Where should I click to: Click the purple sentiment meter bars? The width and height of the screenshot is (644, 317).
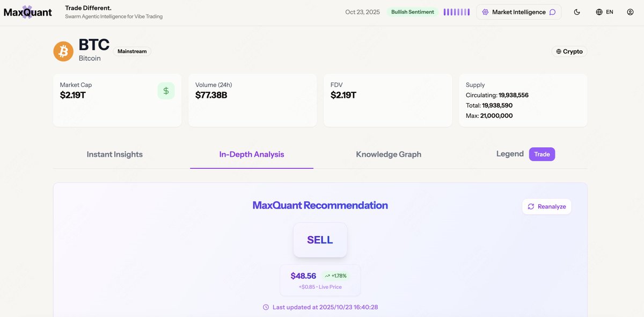point(456,12)
